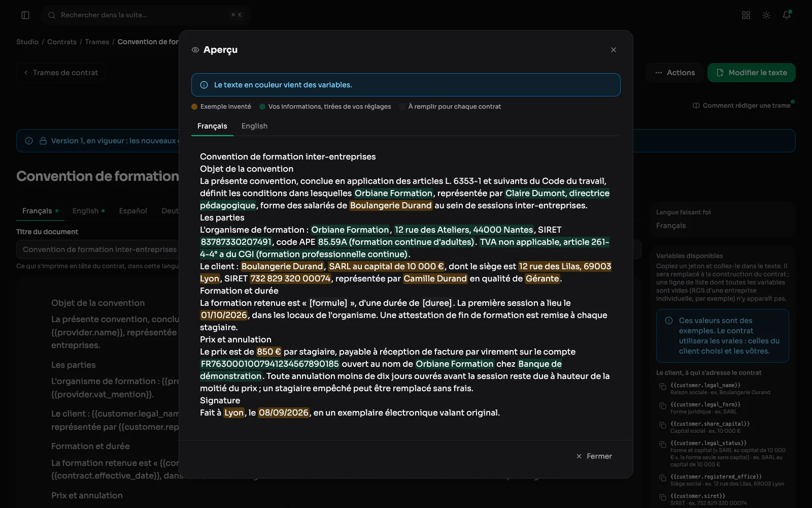This screenshot has height=508, width=812.
Task: Click the Fermer button
Action: coord(594,456)
